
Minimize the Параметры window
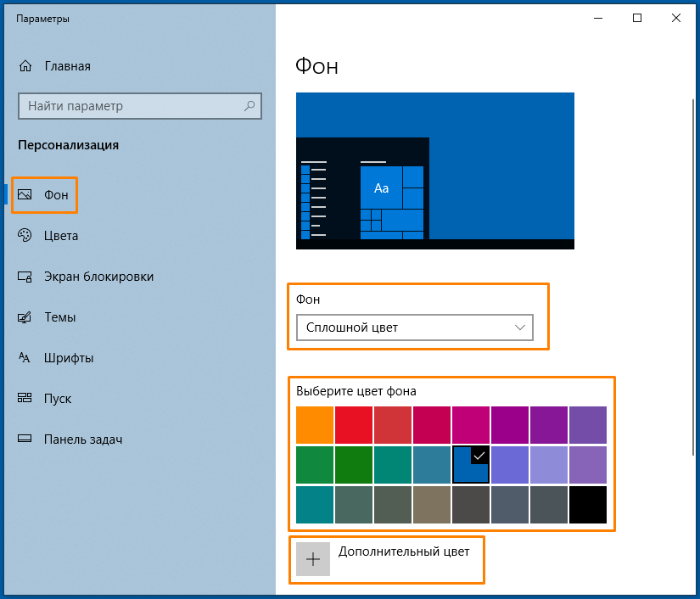pyautogui.click(x=598, y=18)
